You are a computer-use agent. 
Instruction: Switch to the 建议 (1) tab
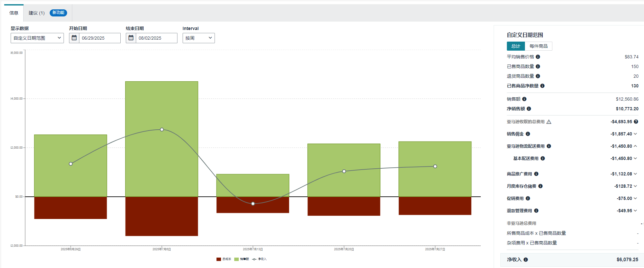36,13
